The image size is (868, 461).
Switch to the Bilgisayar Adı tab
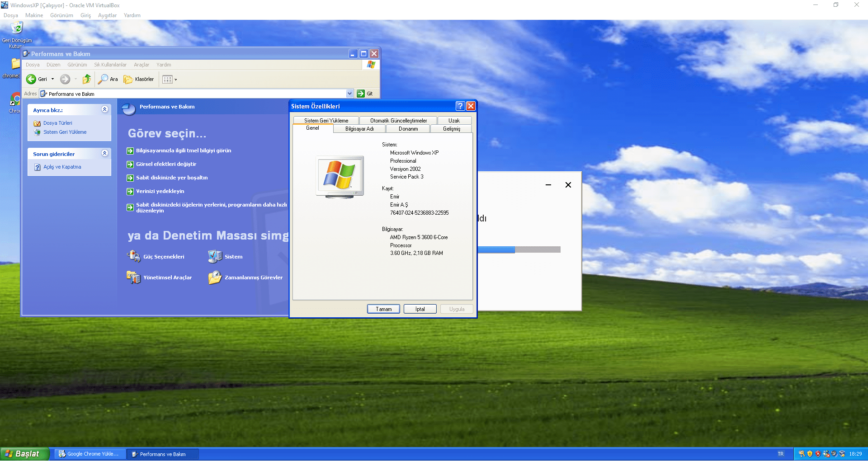[359, 129]
